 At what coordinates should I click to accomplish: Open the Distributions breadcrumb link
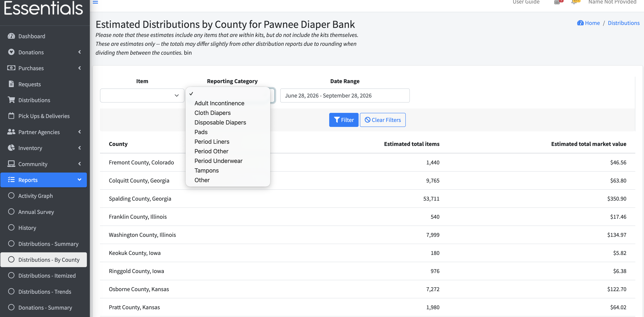(623, 23)
